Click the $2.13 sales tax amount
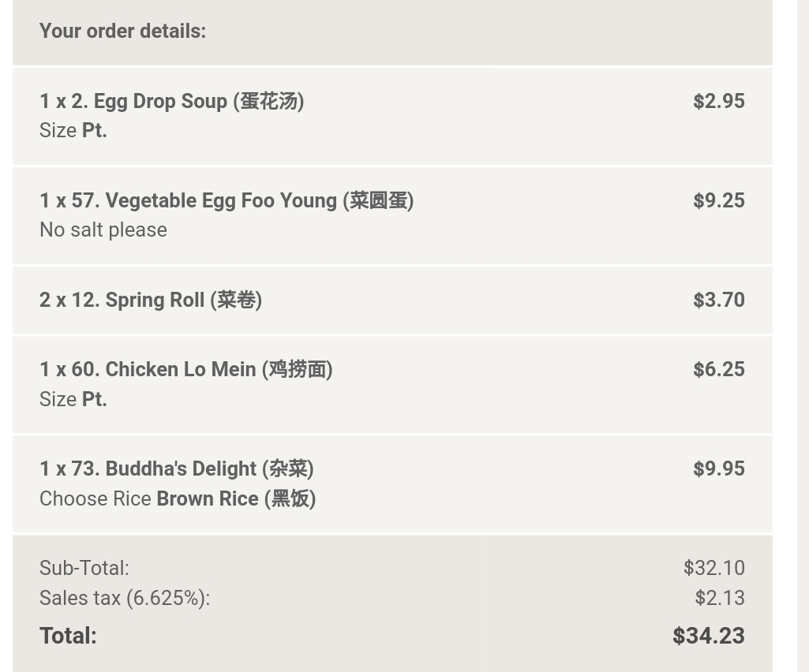 coord(719,598)
